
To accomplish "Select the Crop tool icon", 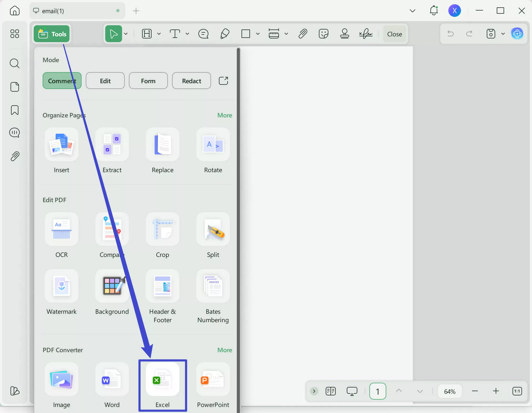I will pos(162,229).
